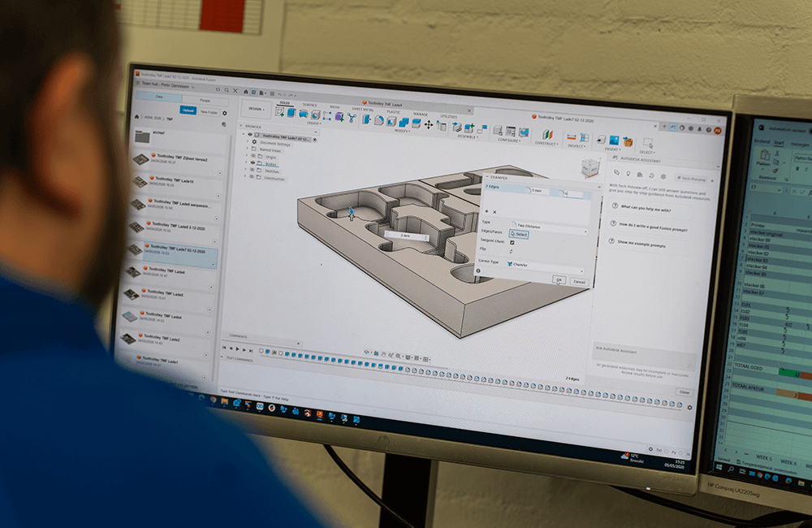Click the Edges/Faces Select button
This screenshot has width=812, height=528.
[x=519, y=234]
